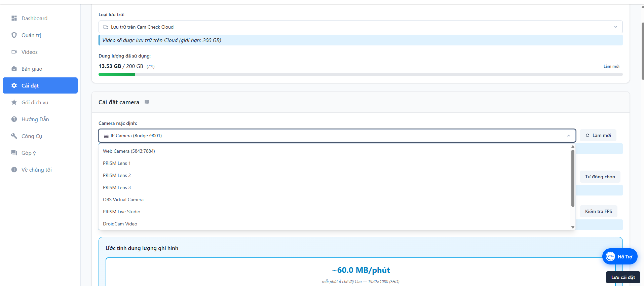Click the Bàn giao briefcase icon
Screen dimensions: 644x286
(x=14, y=69)
